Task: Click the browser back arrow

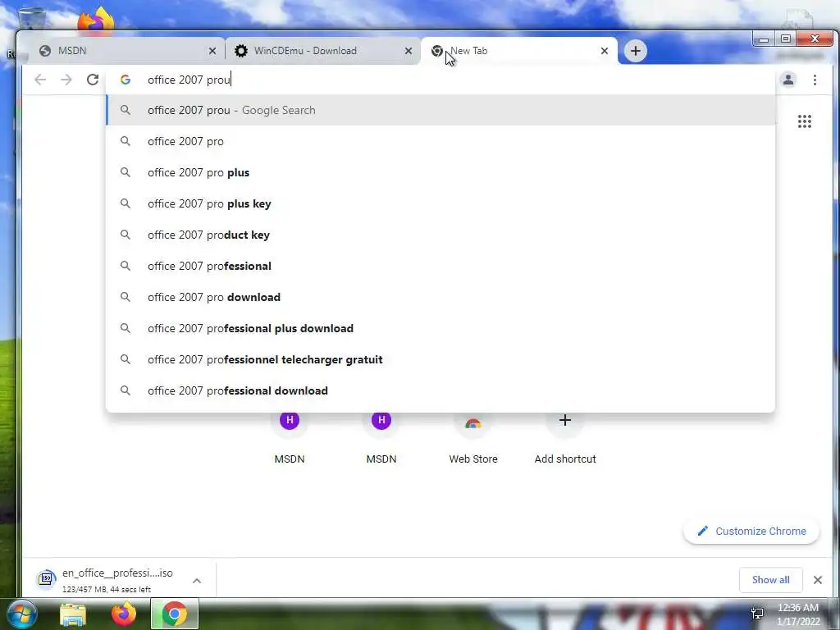Action: pyautogui.click(x=40, y=80)
